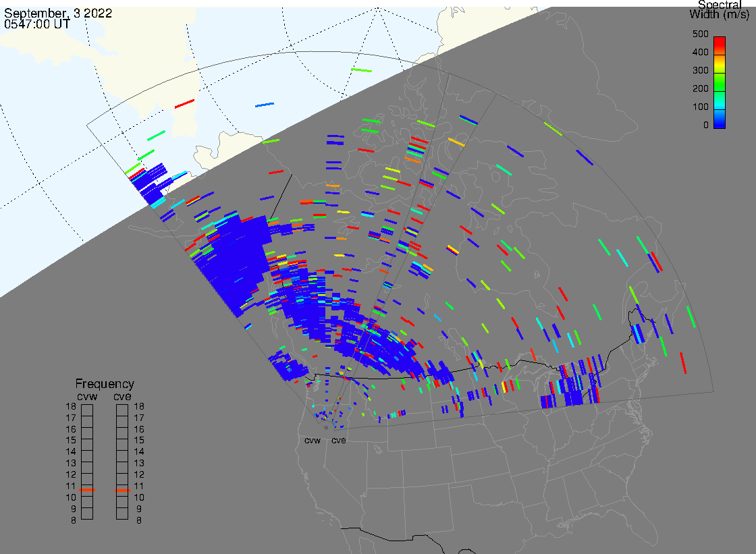Click the "300" label on the color bar
The image size is (756, 554).
tap(700, 70)
